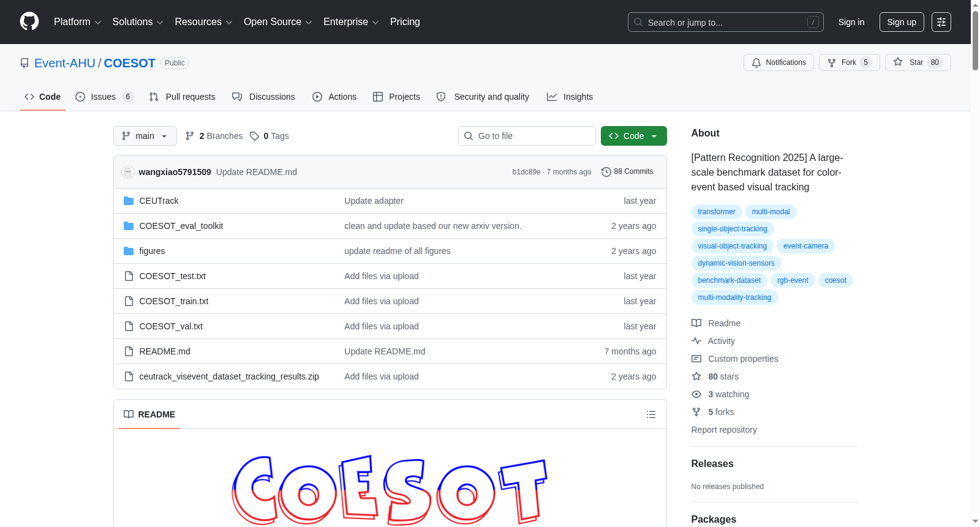Click the Search or jump to field
Screen dimensions: 980x527
click(x=726, y=22)
